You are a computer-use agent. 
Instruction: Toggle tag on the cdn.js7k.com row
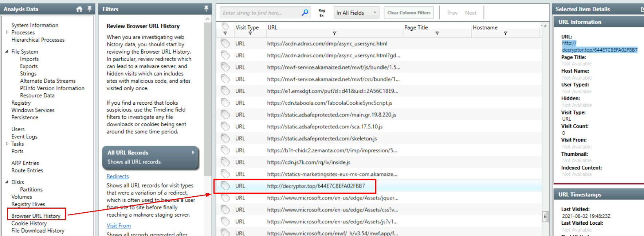click(225, 162)
